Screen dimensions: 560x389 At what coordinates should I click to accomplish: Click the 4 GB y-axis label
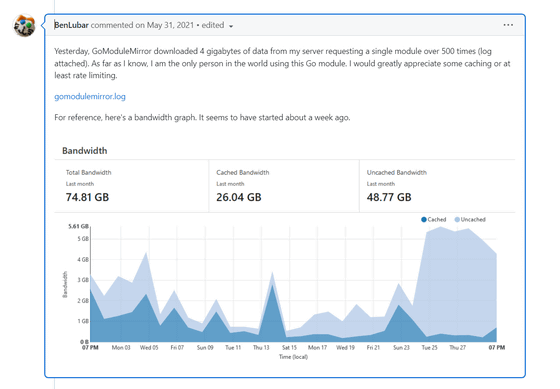(x=83, y=260)
